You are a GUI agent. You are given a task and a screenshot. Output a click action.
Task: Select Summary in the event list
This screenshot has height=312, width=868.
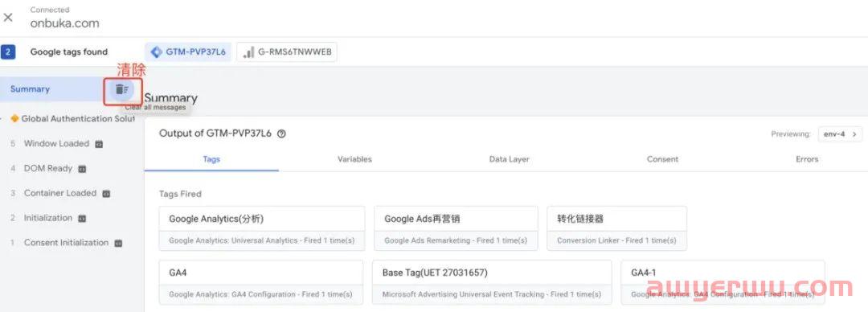tap(30, 89)
